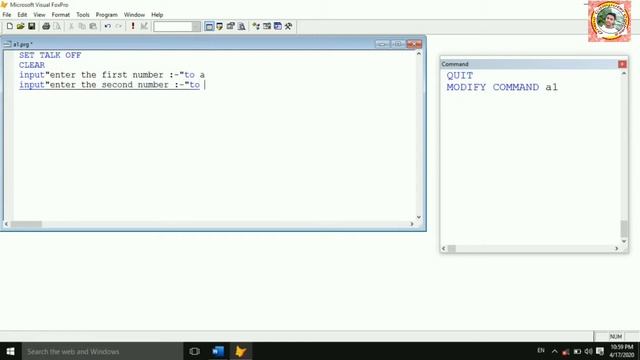Show hidden system tray icons chevron
Screen dimensions: 640x360
click(554, 351)
